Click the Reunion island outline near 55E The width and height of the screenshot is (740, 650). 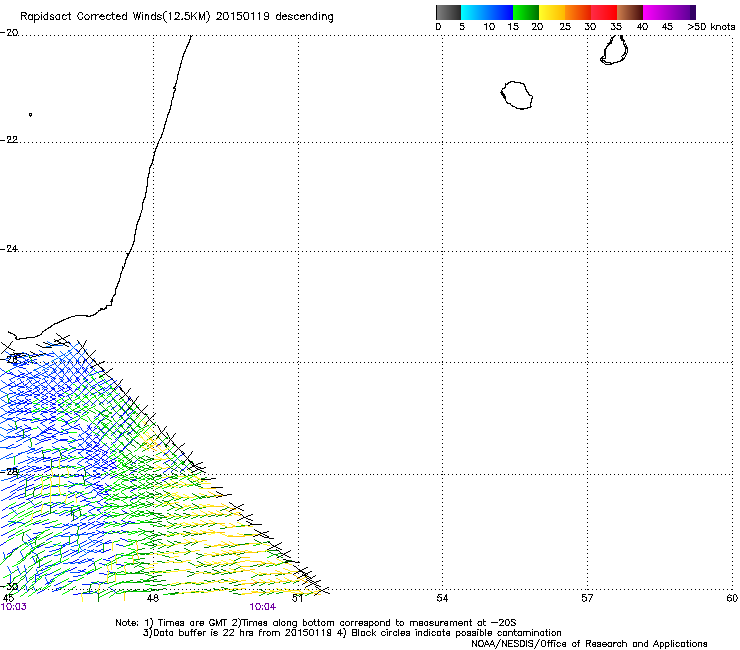point(517,95)
